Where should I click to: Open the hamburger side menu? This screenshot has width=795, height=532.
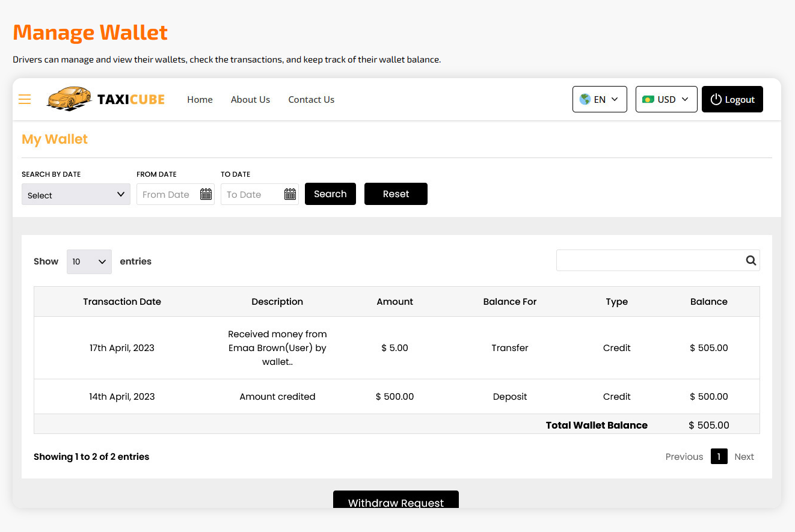click(x=25, y=99)
